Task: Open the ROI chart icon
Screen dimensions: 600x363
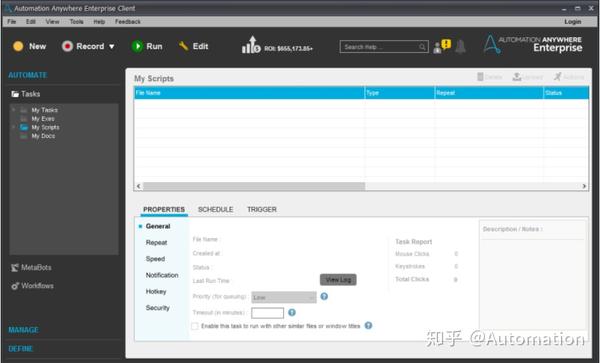Action: pyautogui.click(x=251, y=45)
